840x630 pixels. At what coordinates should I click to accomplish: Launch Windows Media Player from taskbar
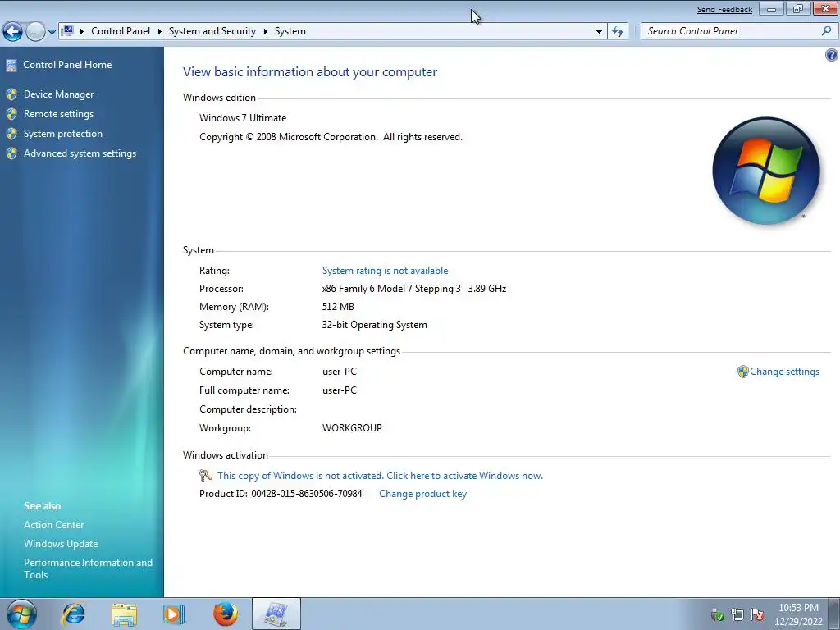[x=174, y=614]
